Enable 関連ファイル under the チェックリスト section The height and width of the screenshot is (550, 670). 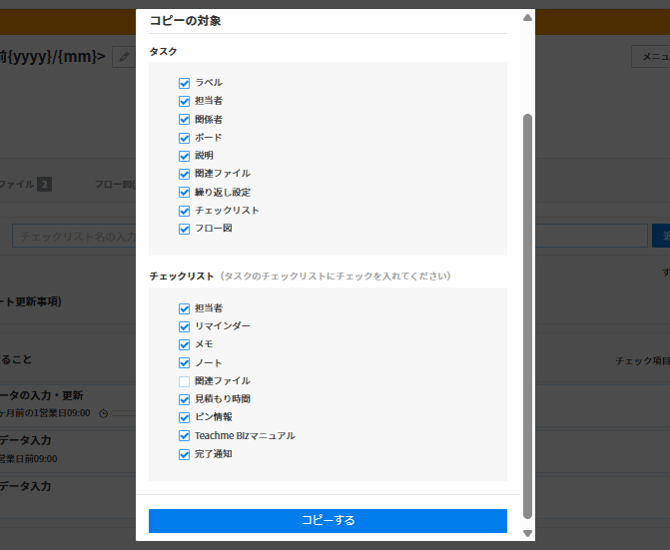[184, 381]
